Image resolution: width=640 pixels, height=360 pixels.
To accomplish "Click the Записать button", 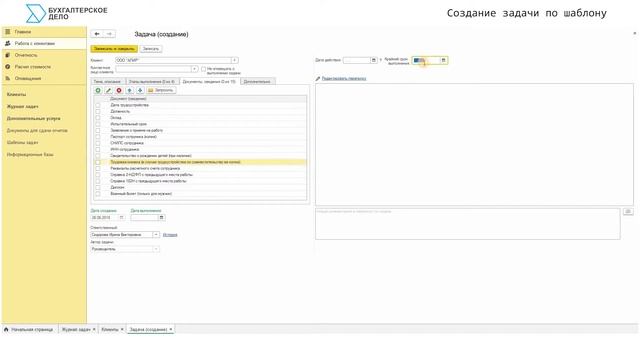I will click(151, 49).
